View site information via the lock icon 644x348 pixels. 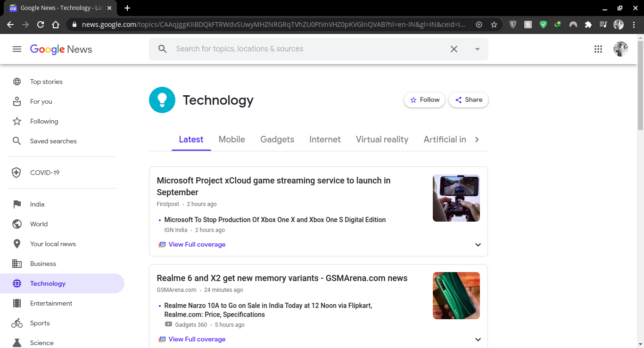click(x=74, y=25)
